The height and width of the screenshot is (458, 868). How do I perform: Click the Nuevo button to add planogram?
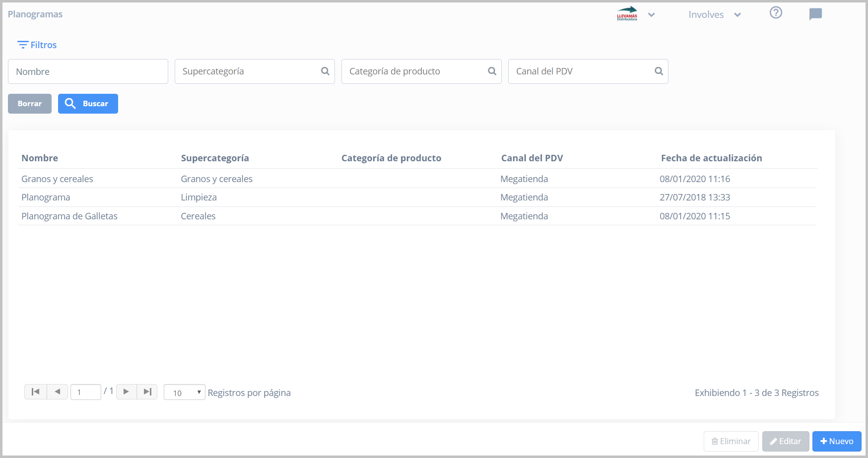(836, 441)
